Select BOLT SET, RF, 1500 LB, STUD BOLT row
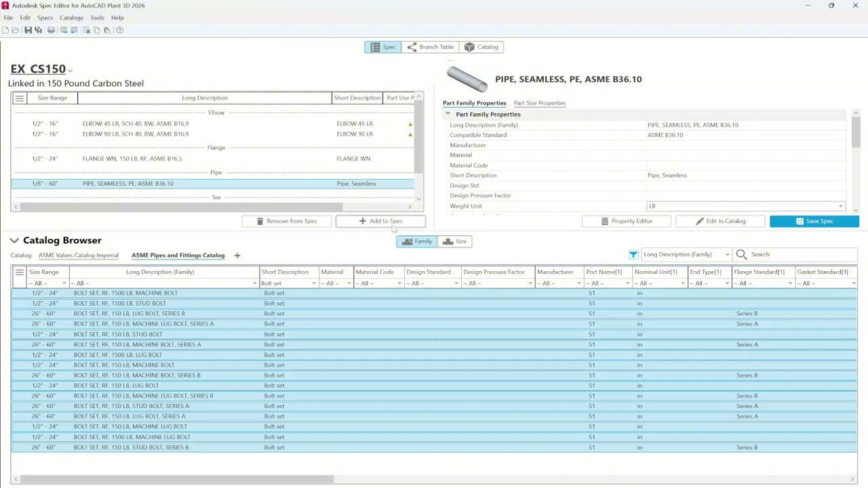This screenshot has width=868, height=488. (x=434, y=304)
